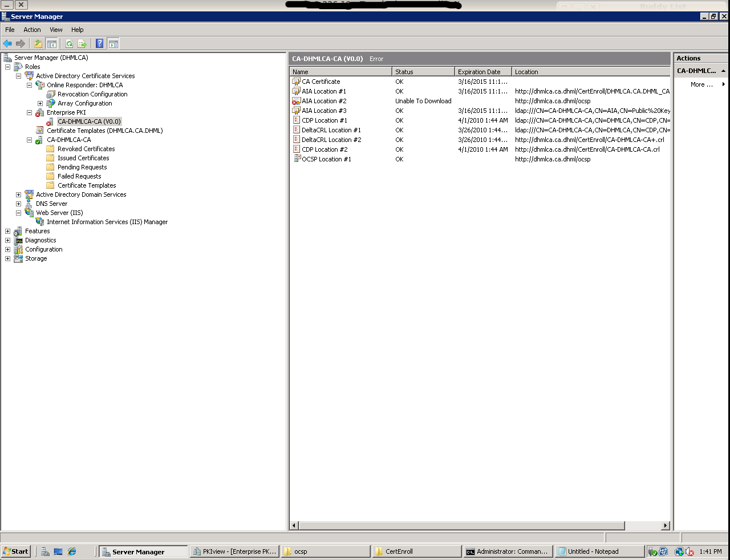
Task: Toggle Show/Hide Console Tree toolbar button
Action: pos(51,43)
